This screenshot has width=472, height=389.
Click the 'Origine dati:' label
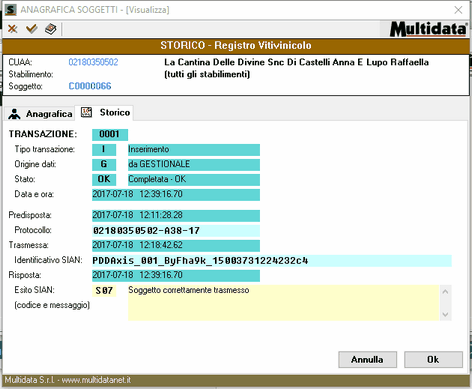[x=35, y=164]
